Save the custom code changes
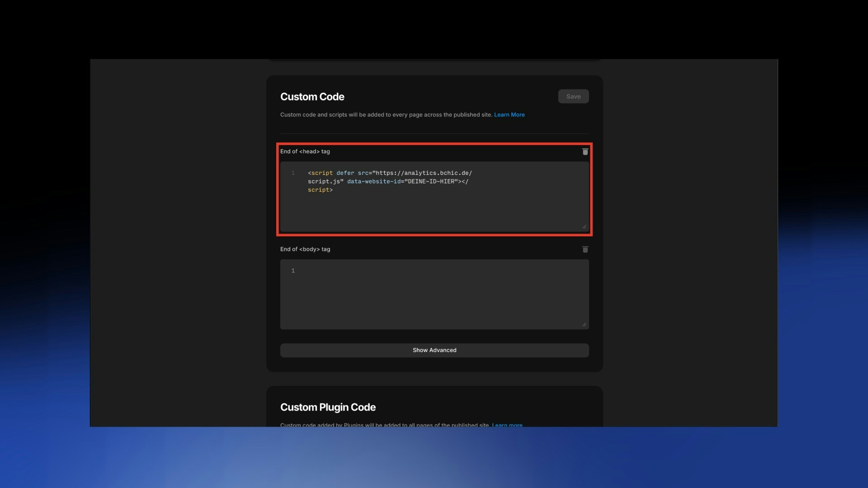868x488 pixels. point(573,96)
